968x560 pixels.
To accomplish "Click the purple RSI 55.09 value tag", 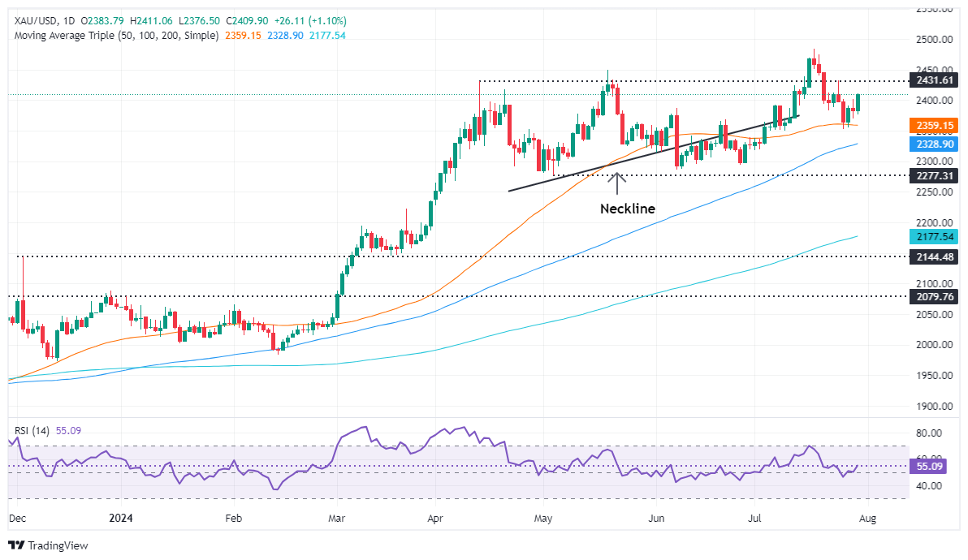I will pos(928,466).
